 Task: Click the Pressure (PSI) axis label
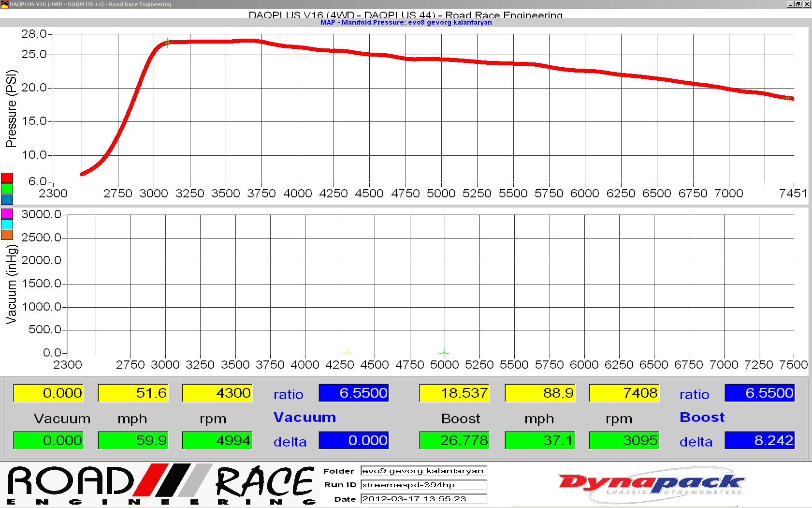(11, 108)
